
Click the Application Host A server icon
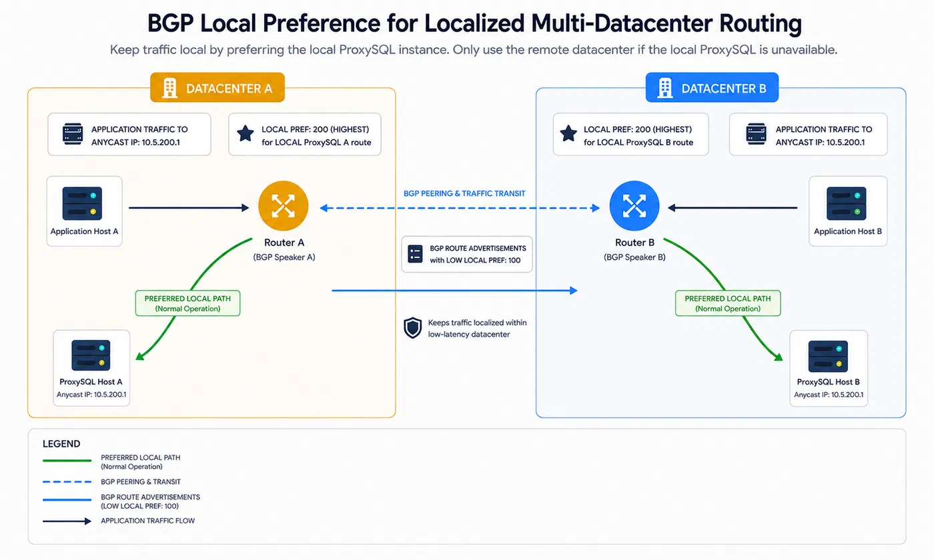82,203
